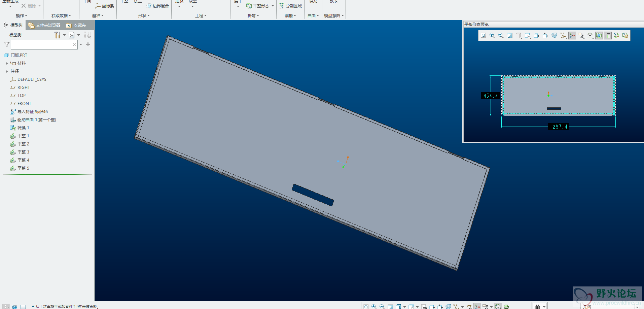Screen dimensions: 644x309
Task: Open datum display filters in preview toolbar
Action: 563,35
